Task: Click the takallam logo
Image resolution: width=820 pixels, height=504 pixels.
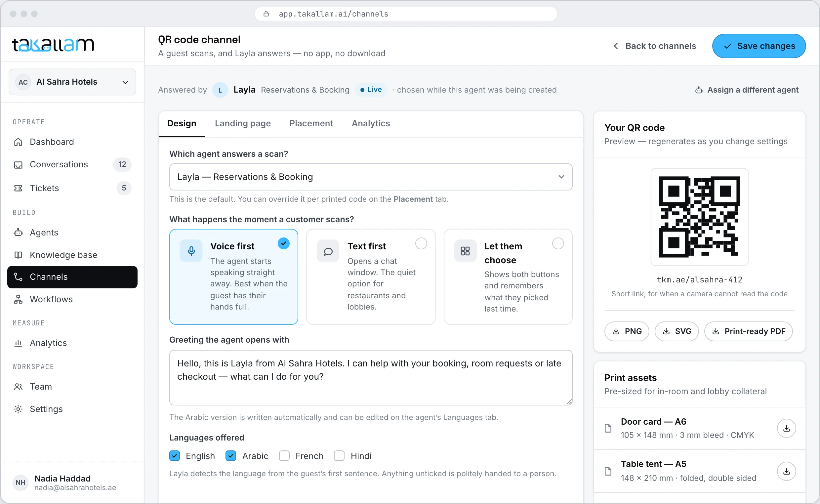Action: click(53, 44)
